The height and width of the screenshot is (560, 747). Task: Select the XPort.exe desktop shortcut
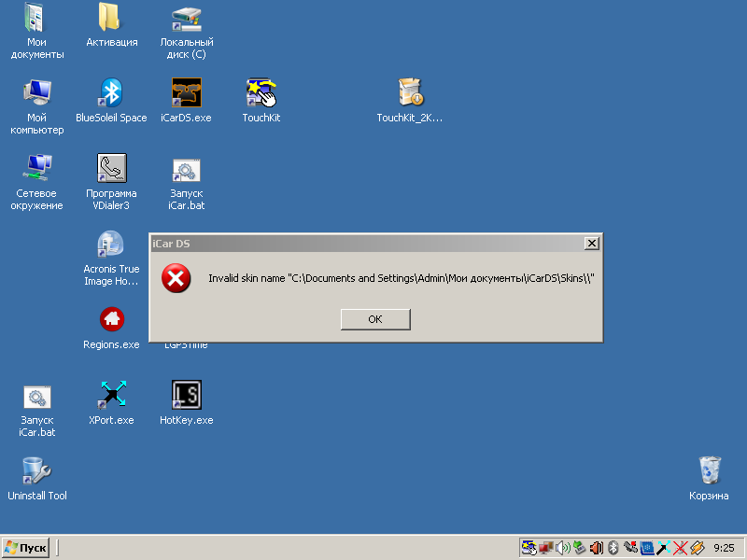[111, 403]
